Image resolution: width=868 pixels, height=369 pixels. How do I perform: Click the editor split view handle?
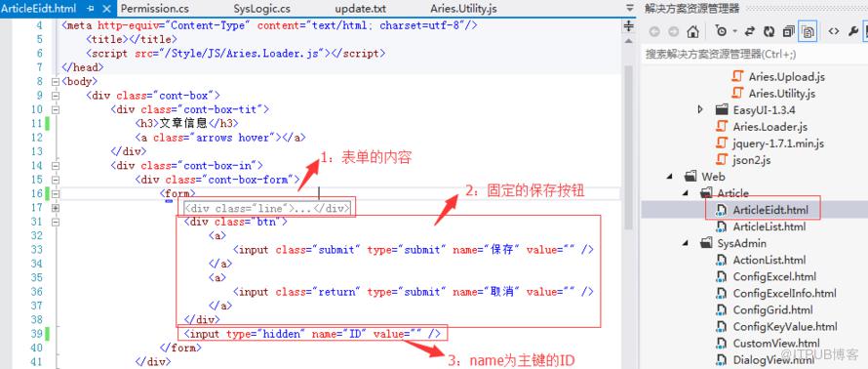pyautogui.click(x=628, y=25)
